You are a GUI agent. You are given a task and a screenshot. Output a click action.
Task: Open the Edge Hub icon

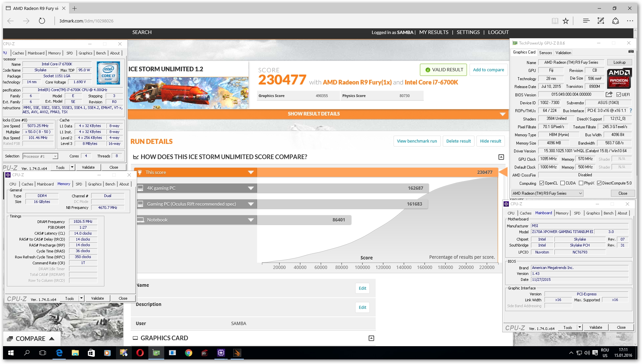coord(586,21)
